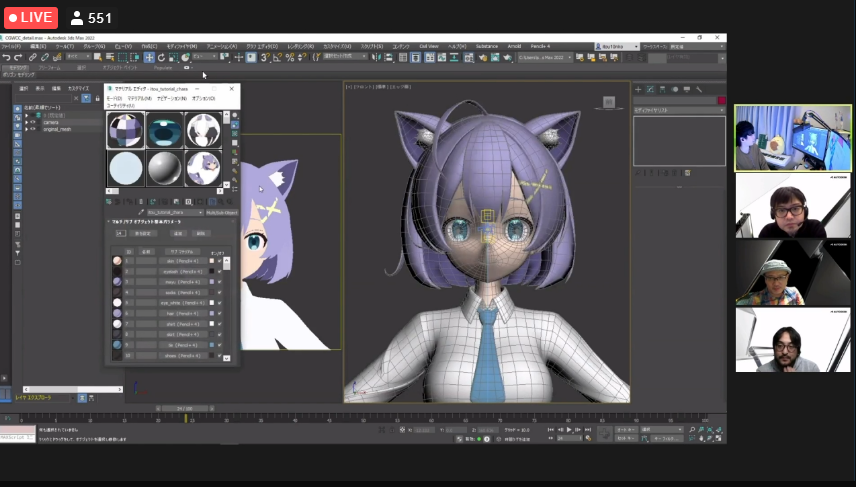Screen dimensions: 856x487
Task: Open the user account sign-in dropdown
Action: pos(616,47)
